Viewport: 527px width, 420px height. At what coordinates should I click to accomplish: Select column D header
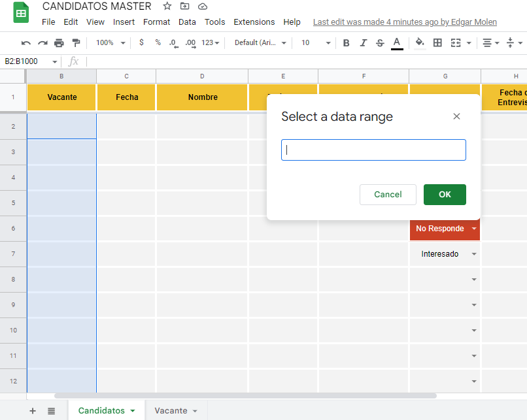(x=202, y=76)
